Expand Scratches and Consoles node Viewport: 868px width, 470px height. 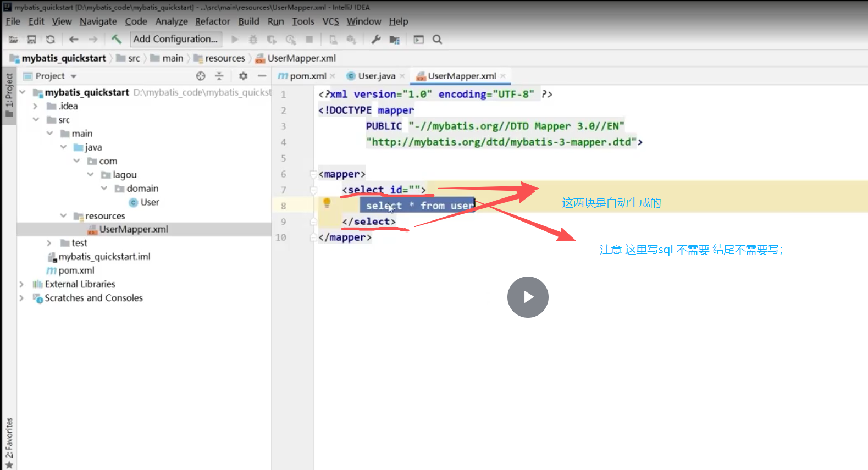[22, 298]
